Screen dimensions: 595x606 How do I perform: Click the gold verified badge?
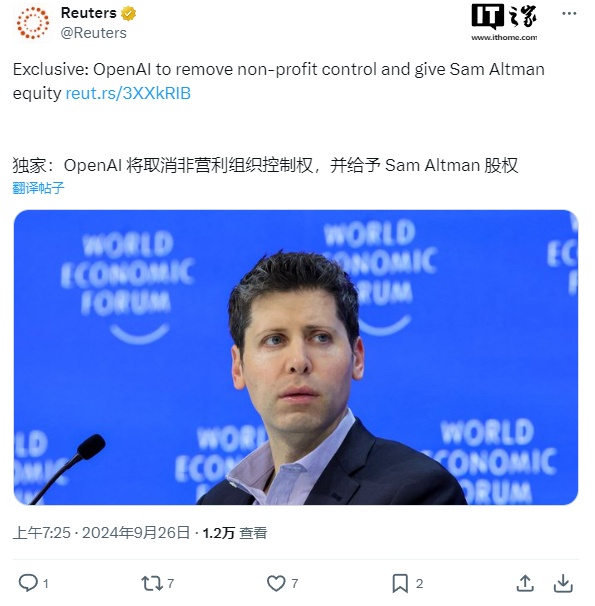[x=129, y=14]
